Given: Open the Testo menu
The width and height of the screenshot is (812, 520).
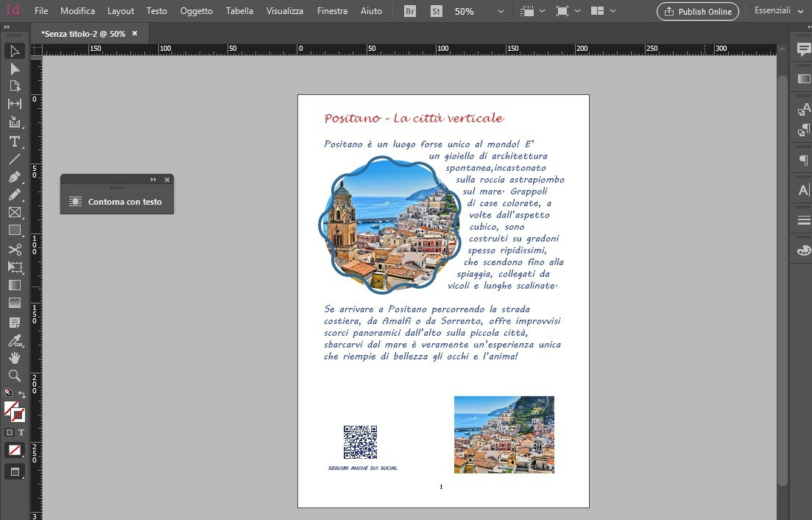Looking at the screenshot, I should pyautogui.click(x=156, y=11).
